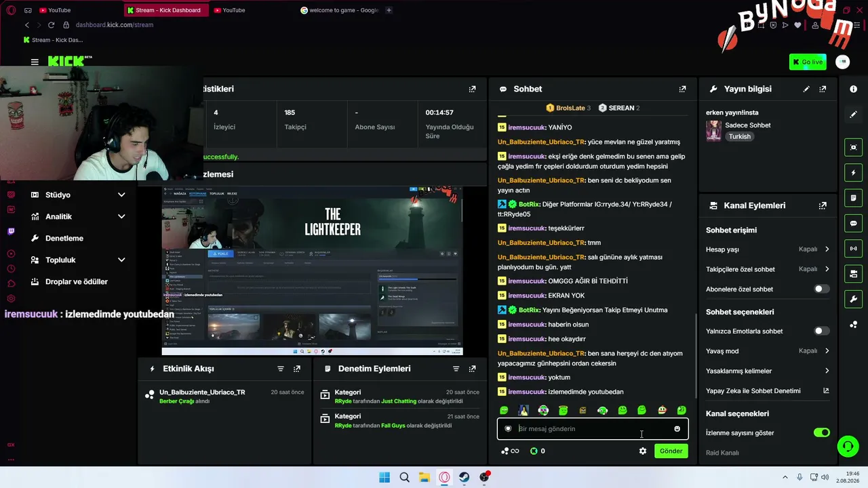Go back with the browser back arrow
The image size is (868, 488).
pyautogui.click(x=27, y=25)
